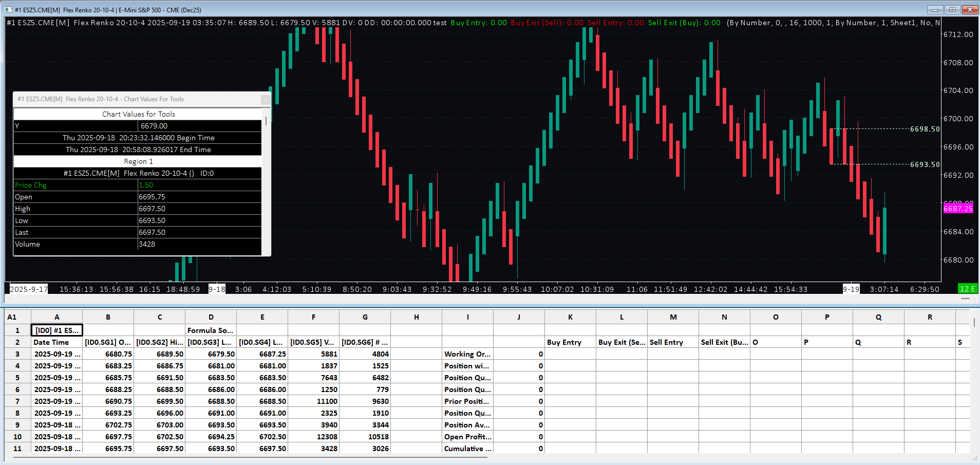Click the A1 cell reference box
This screenshot has width=980, height=465.
[12, 317]
